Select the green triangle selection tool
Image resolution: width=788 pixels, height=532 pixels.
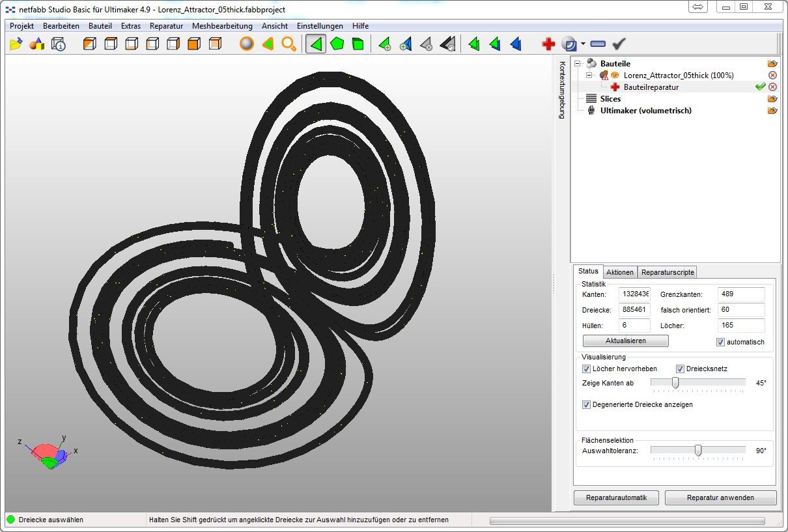[316, 44]
